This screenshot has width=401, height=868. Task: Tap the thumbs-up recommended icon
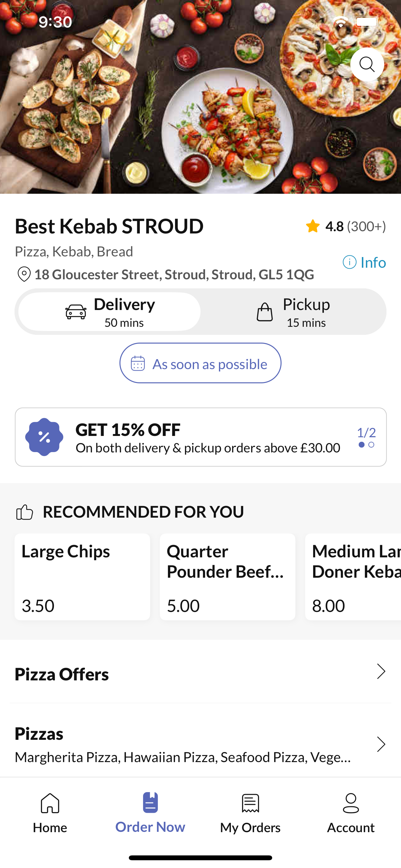(25, 512)
